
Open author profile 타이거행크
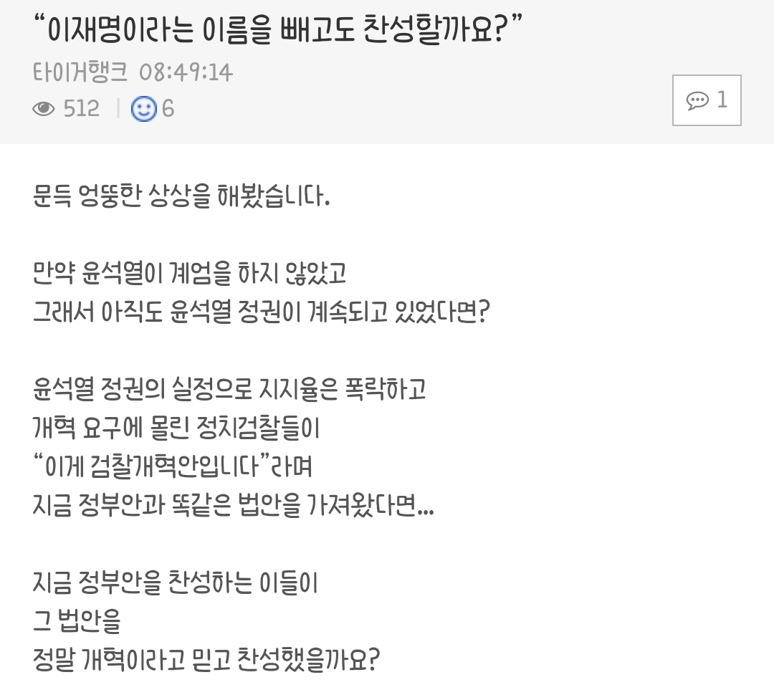coord(80,72)
